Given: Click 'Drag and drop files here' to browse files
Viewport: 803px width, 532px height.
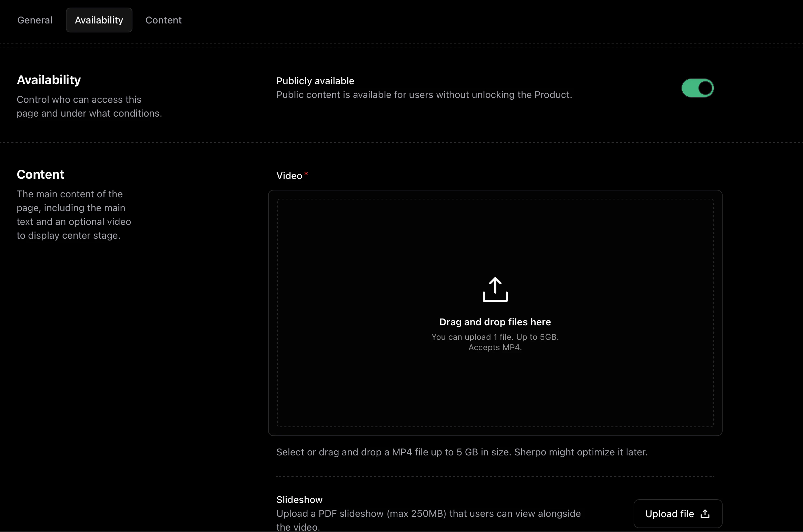Looking at the screenshot, I should (495, 322).
